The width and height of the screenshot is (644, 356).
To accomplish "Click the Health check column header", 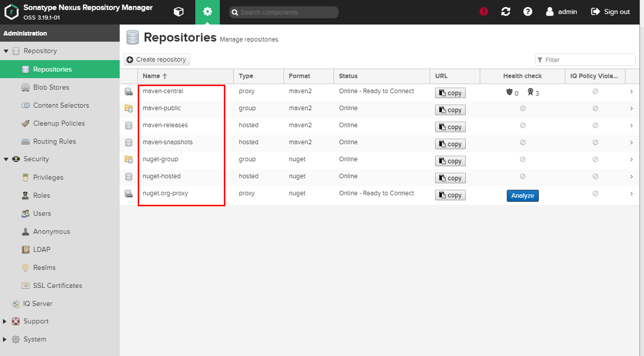I will (x=522, y=76).
